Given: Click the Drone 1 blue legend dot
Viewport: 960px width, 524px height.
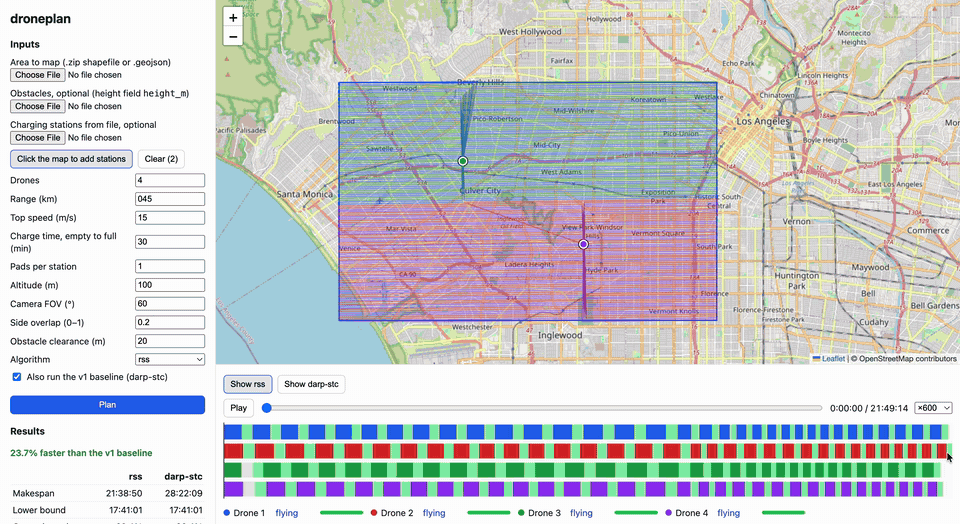Looking at the screenshot, I should point(227,513).
